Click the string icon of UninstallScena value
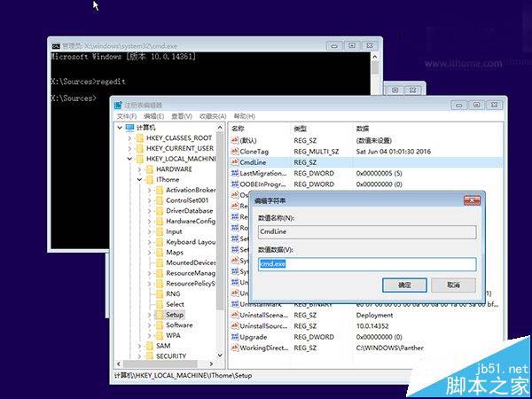Screen dimensions: 532x399 click(235, 315)
